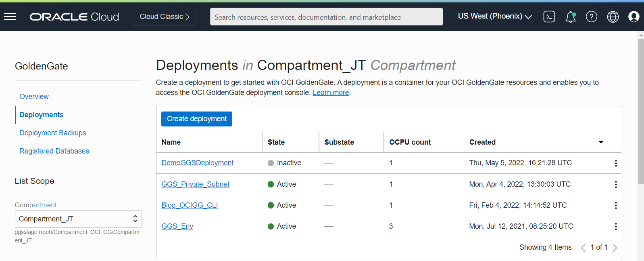The image size is (644, 261).
Task: Select the Inactive state of DemoGGSDeployment
Action: pyautogui.click(x=284, y=163)
